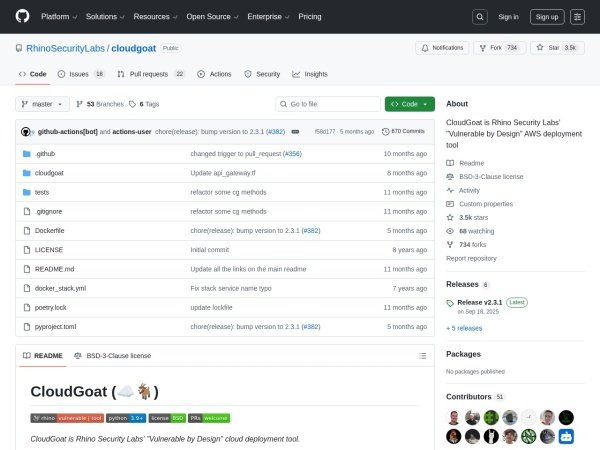Open the tests folder
The height and width of the screenshot is (450, 600).
(x=42, y=192)
